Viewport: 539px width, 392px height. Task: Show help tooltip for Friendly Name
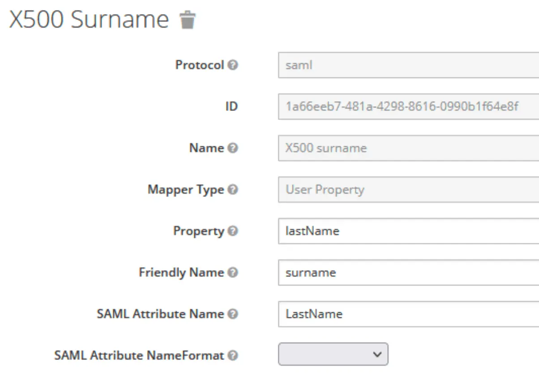[232, 273]
